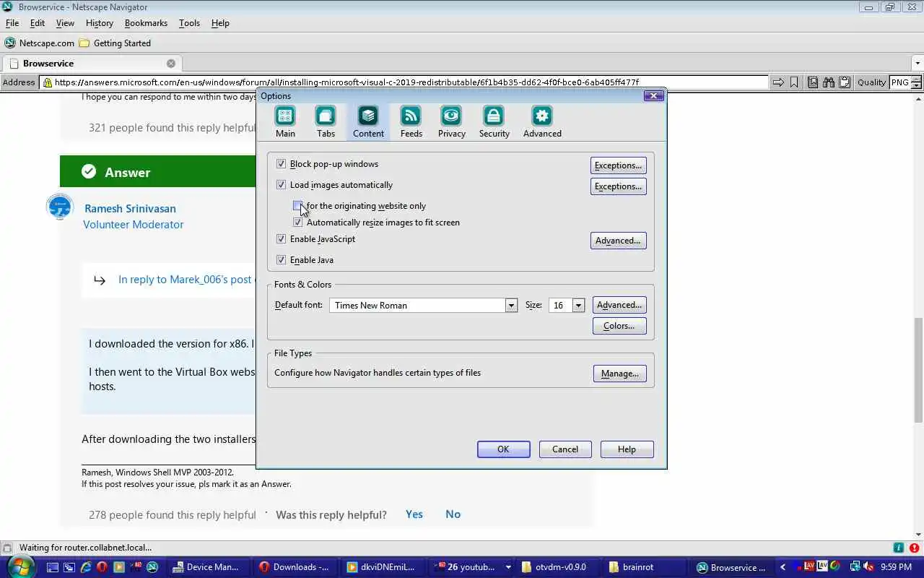
Task: Click Yes for helpful reply
Action: 414,514
